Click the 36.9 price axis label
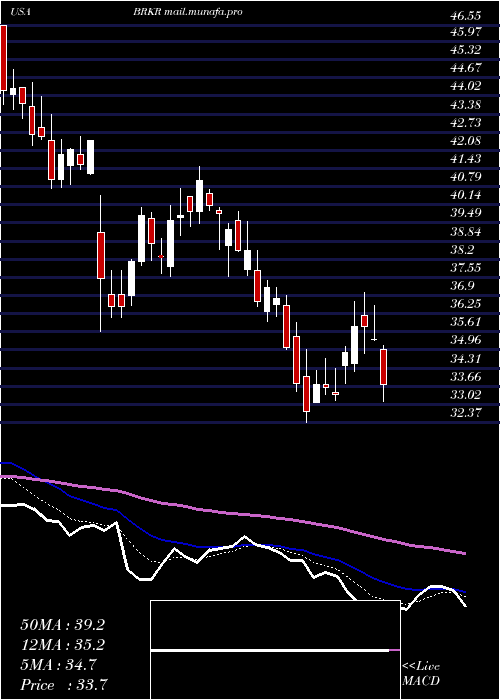This screenshot has height=700, width=500. pos(462,286)
